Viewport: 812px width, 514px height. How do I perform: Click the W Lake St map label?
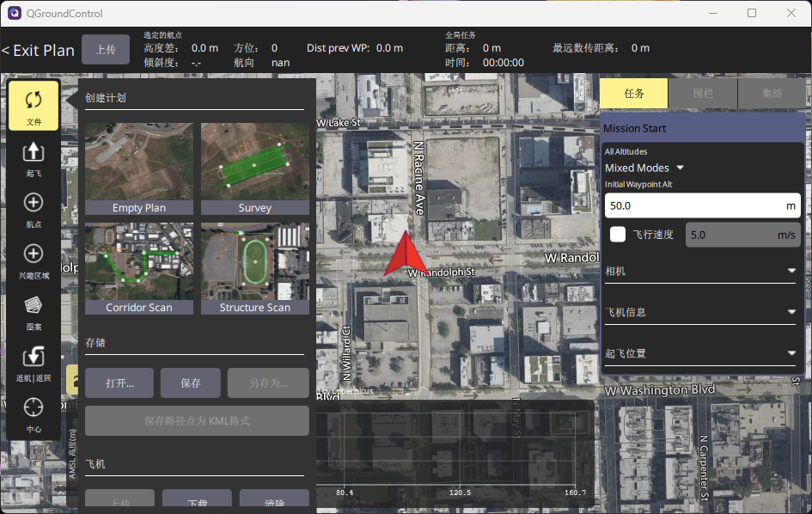tap(339, 123)
